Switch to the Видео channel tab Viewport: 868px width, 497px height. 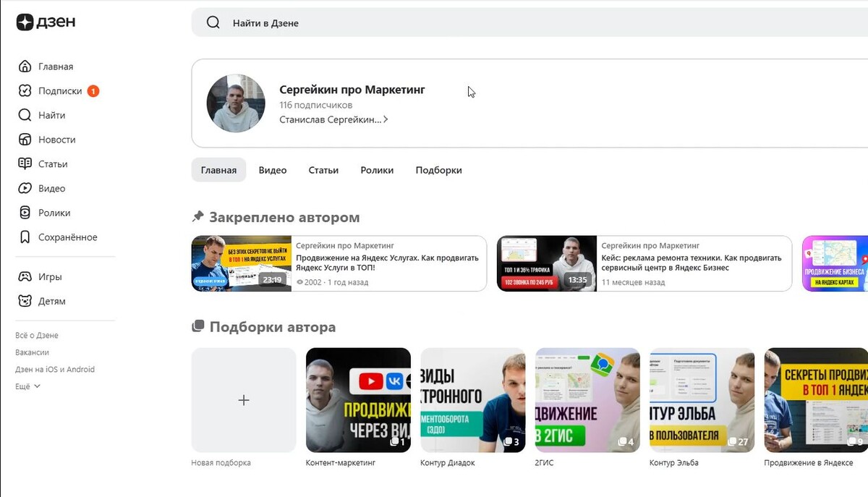coord(273,170)
